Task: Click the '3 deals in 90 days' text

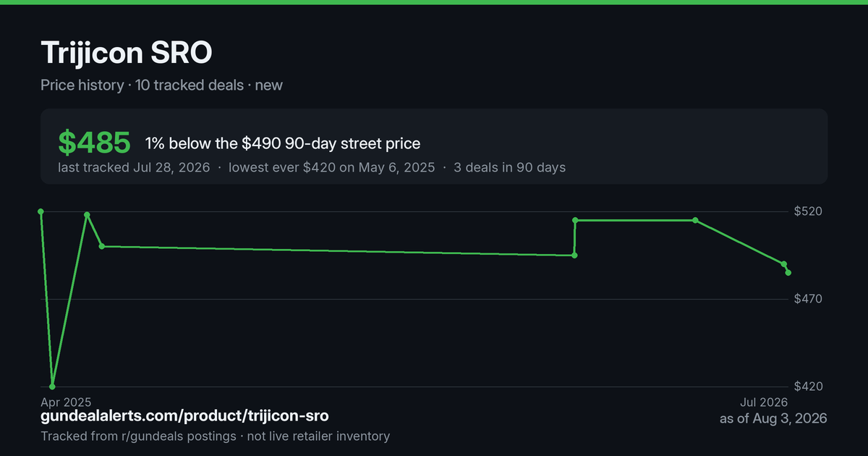Action: coord(510,167)
